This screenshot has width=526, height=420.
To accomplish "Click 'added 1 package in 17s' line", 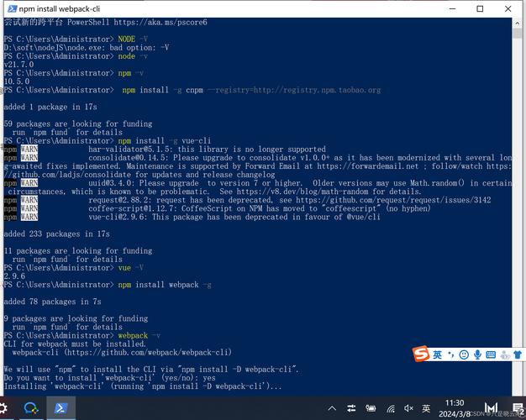I will pos(50,107).
